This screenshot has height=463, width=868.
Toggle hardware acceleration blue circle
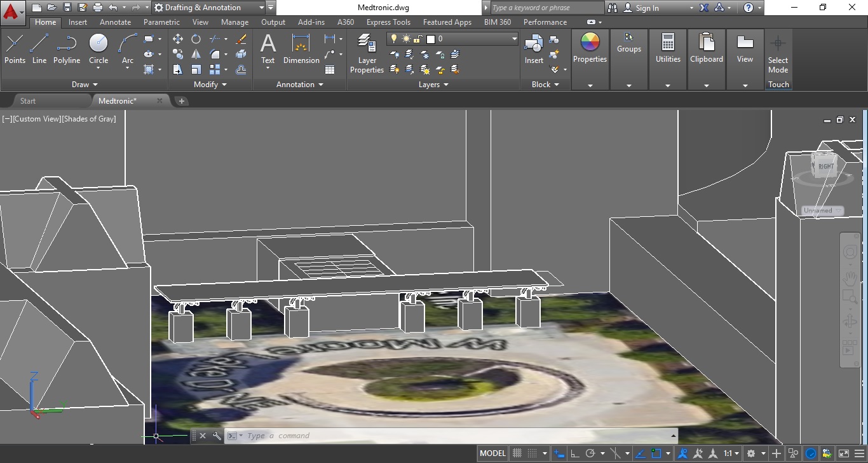point(811,453)
